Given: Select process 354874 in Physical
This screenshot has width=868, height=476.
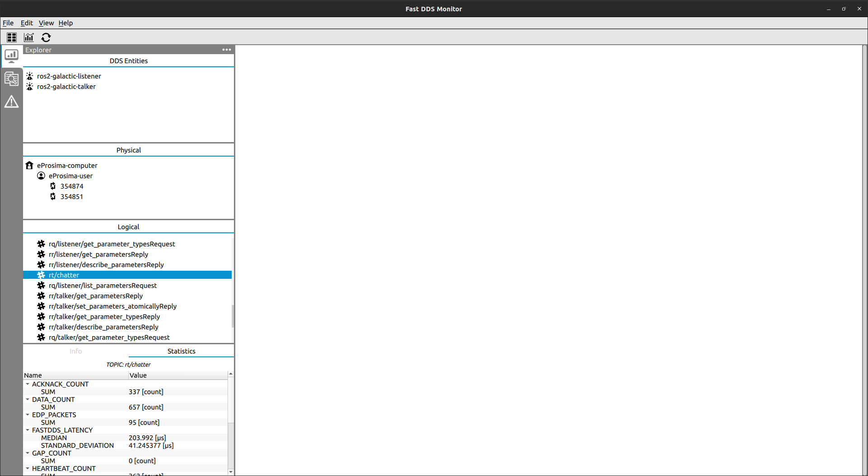Looking at the screenshot, I should [72, 186].
